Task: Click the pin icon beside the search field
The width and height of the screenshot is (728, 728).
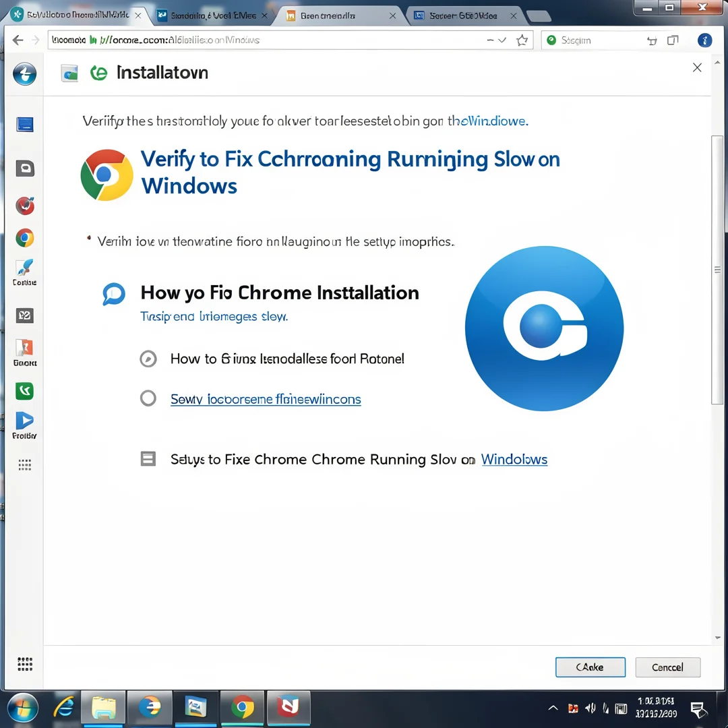Action: [x=652, y=41]
